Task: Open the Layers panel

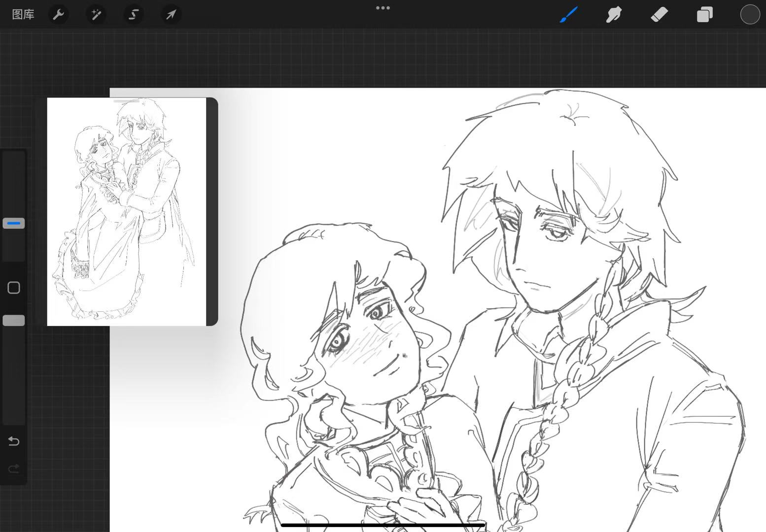Action: pos(704,15)
